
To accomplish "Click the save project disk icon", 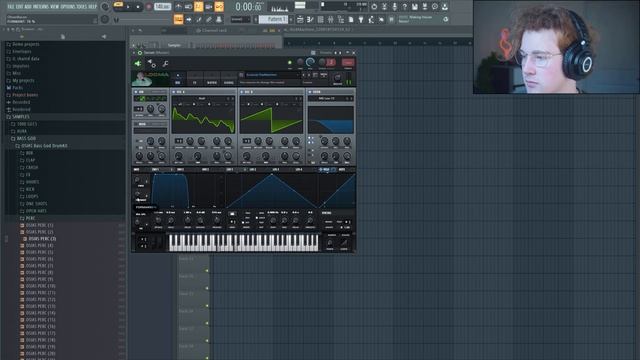I will pyautogui.click(x=415, y=7).
